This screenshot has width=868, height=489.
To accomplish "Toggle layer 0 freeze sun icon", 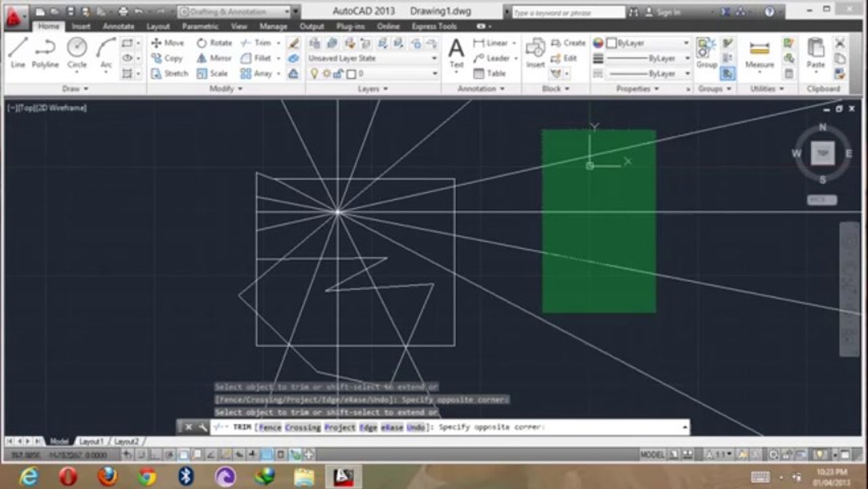I will (x=326, y=73).
